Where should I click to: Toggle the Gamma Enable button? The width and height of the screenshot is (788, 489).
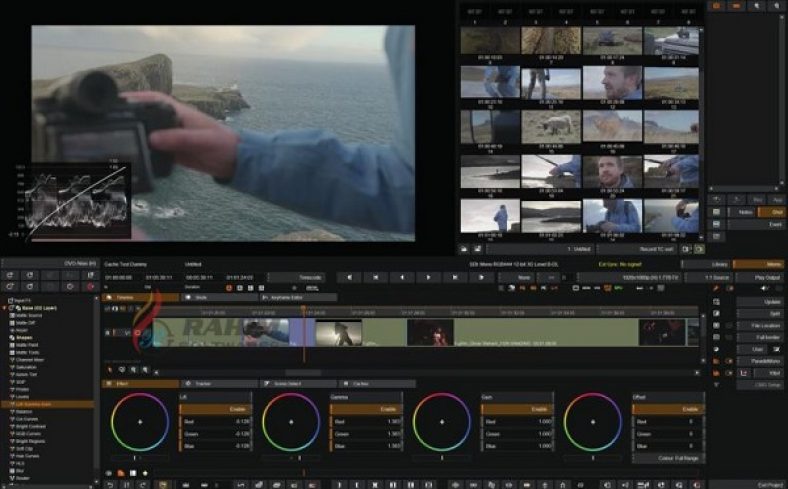[364, 409]
